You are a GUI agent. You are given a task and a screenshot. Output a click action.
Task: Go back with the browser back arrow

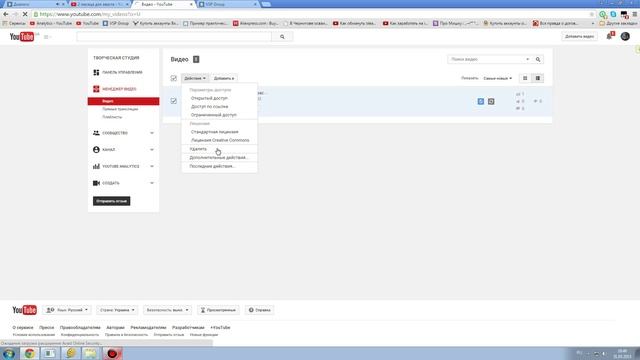click(x=6, y=14)
